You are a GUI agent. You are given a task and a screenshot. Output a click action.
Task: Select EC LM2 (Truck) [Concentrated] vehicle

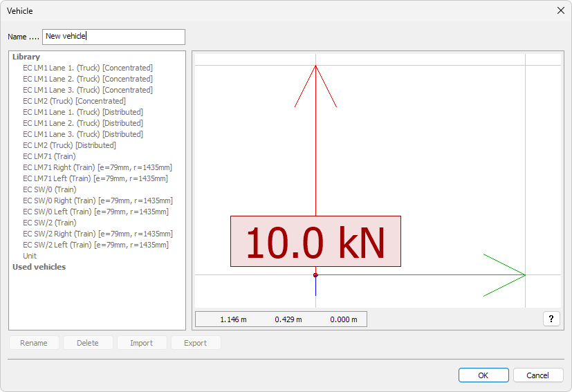point(74,101)
